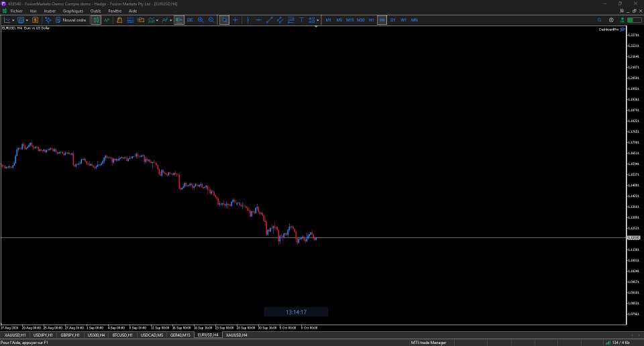Switch timeframe to H1
The width and height of the screenshot is (644, 346).
371,19
